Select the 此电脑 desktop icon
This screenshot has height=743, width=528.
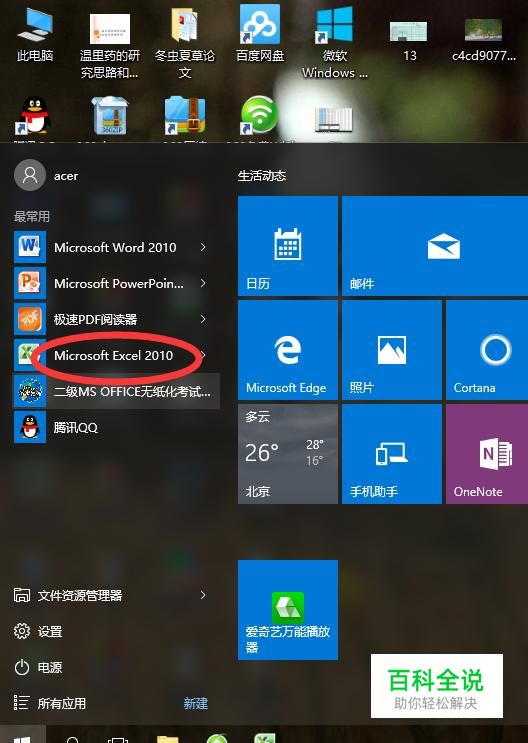pyautogui.click(x=35, y=36)
